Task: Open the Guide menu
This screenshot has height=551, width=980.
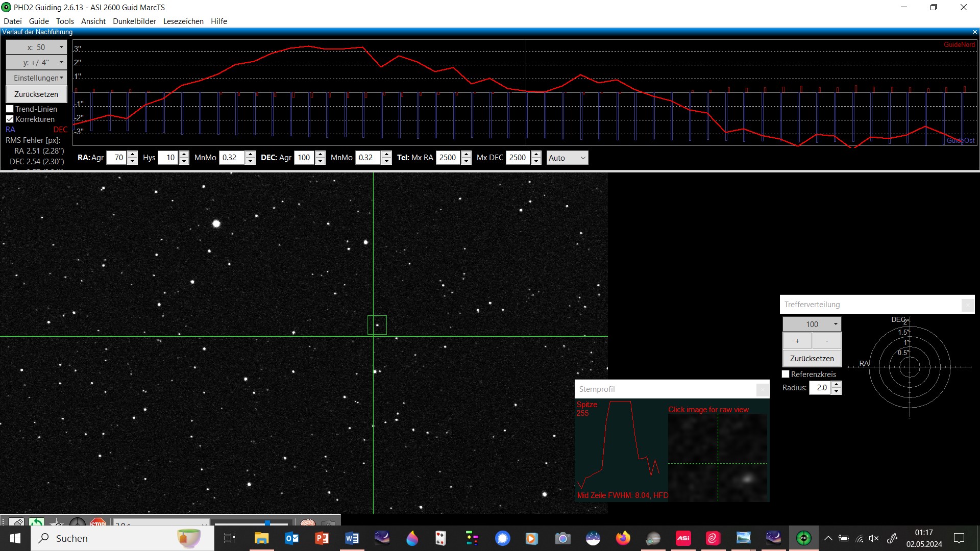Action: pyautogui.click(x=39, y=21)
